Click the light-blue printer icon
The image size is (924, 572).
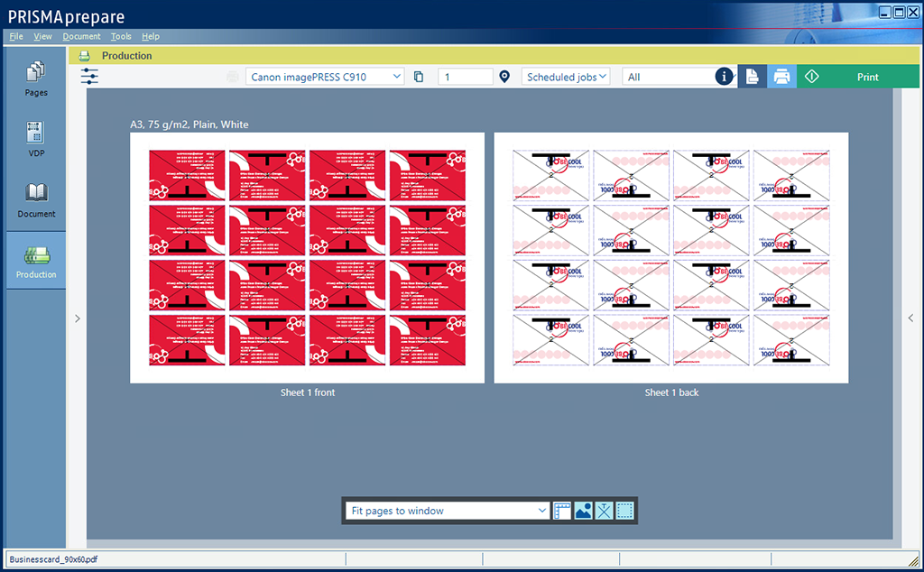[x=781, y=77]
